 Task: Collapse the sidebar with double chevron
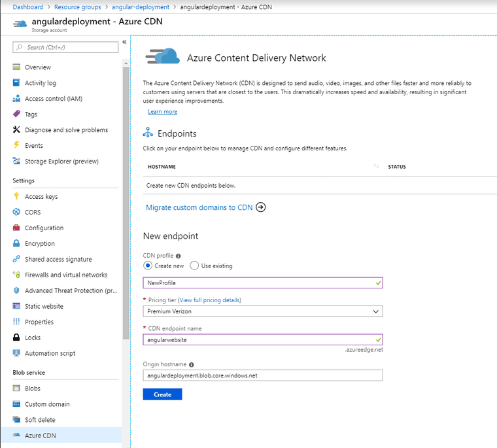124,43
